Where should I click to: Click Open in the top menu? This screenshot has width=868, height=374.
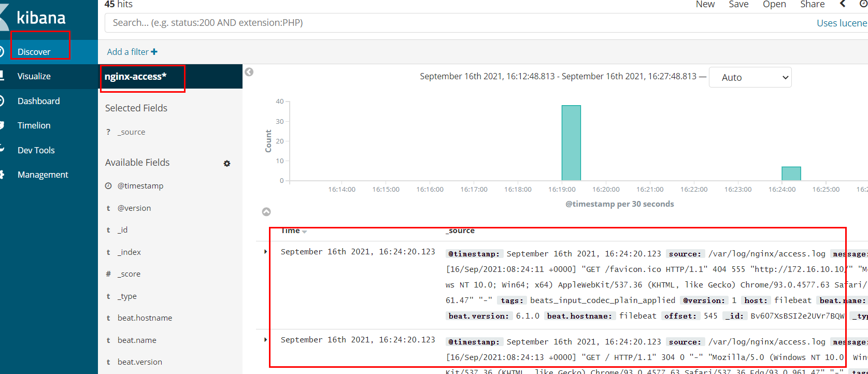[774, 5]
